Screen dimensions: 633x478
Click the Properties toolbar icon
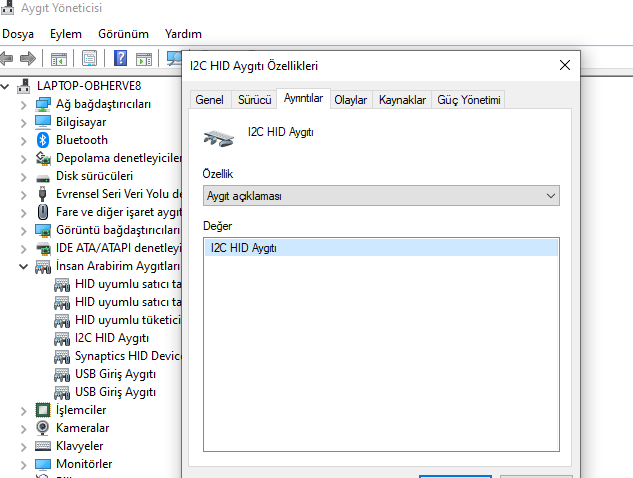pyautogui.click(x=90, y=59)
